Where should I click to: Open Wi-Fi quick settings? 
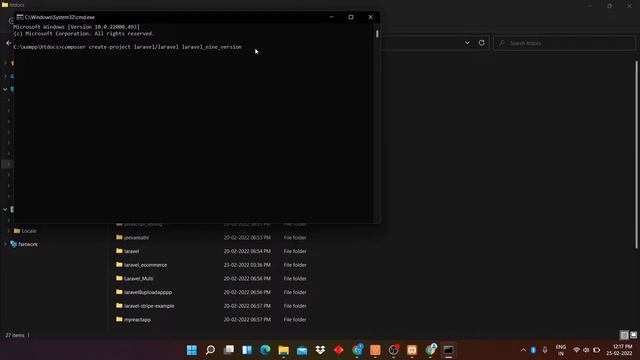(576, 350)
